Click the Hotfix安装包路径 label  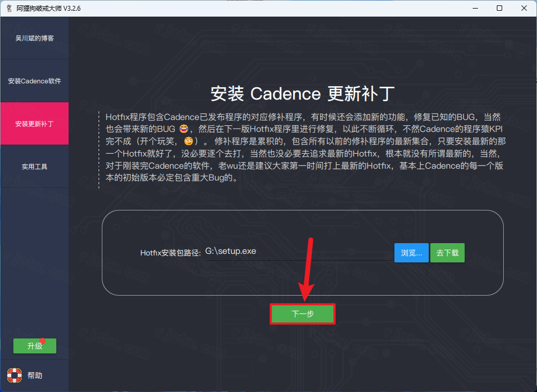pos(170,253)
